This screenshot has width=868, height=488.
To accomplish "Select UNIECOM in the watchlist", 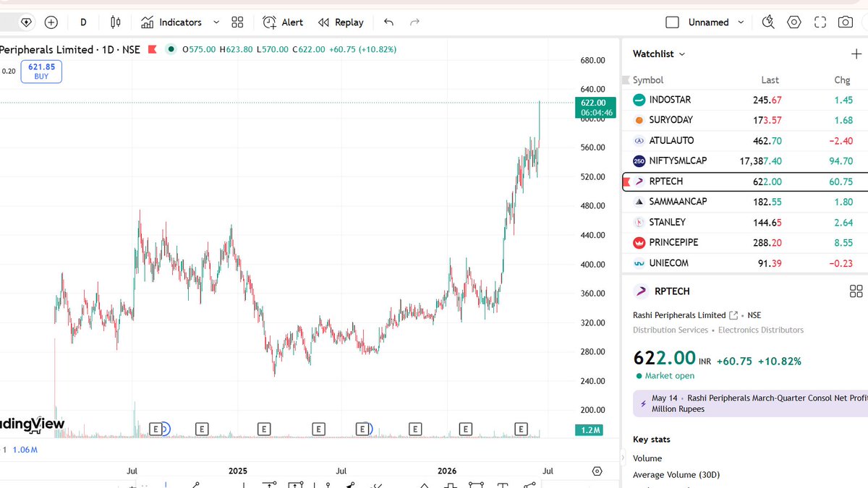I will coord(745,263).
